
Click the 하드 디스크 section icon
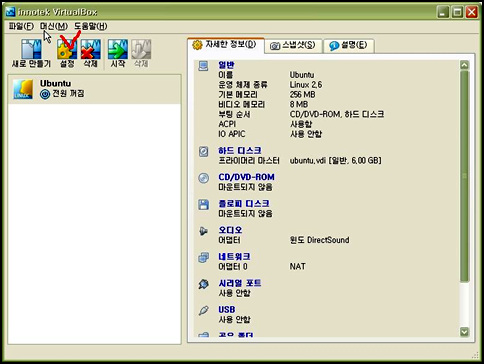tap(203, 151)
